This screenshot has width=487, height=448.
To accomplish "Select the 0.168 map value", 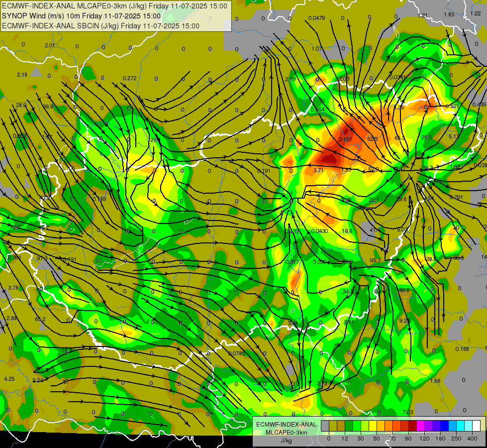I will pyautogui.click(x=462, y=349).
